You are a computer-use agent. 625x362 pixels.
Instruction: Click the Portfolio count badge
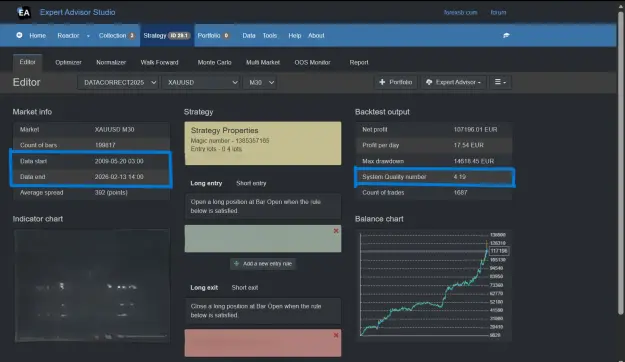point(226,35)
